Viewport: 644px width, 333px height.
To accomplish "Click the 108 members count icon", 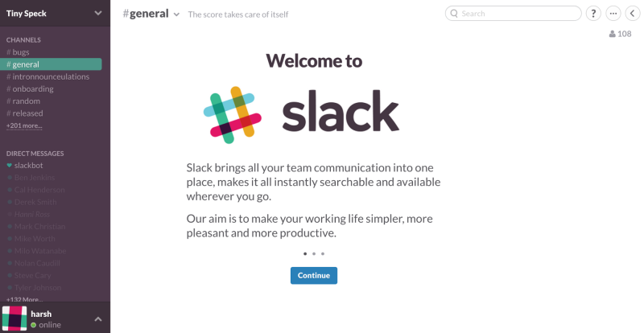I will pos(620,34).
